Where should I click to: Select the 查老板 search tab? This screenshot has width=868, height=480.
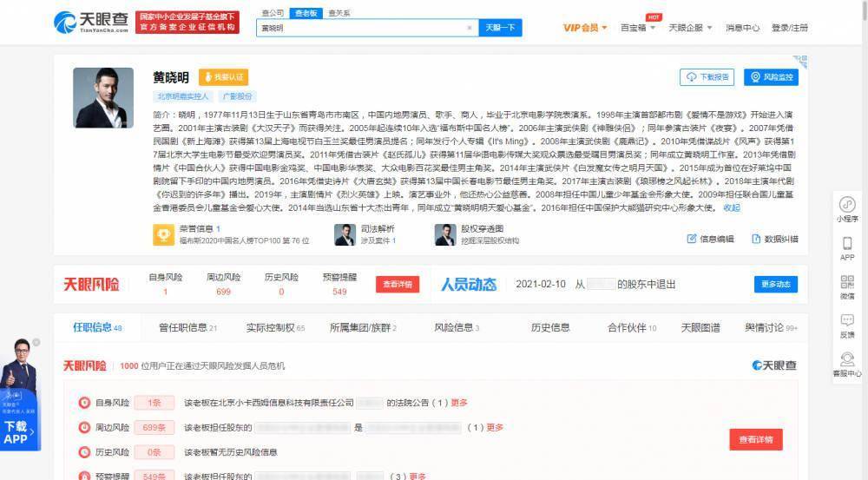(x=306, y=13)
